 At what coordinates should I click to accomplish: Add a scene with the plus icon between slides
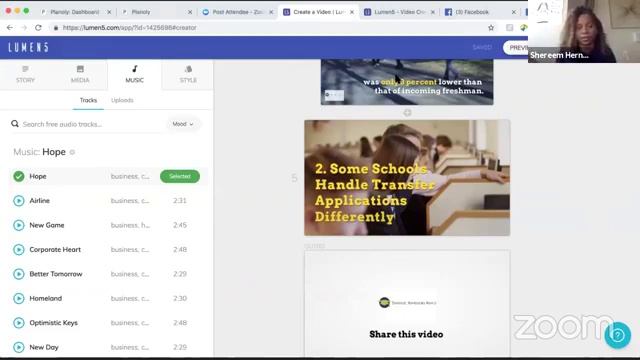pyautogui.click(x=407, y=113)
